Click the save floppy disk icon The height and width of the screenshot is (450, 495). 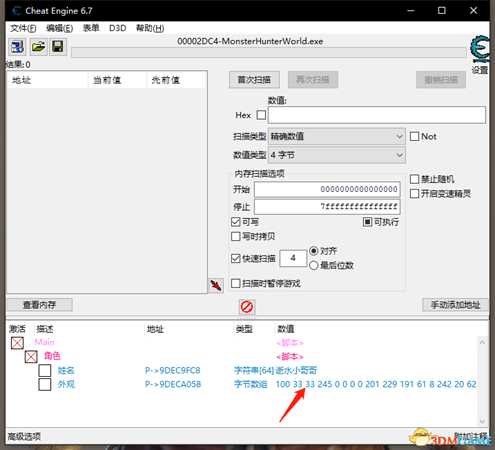click(x=58, y=47)
